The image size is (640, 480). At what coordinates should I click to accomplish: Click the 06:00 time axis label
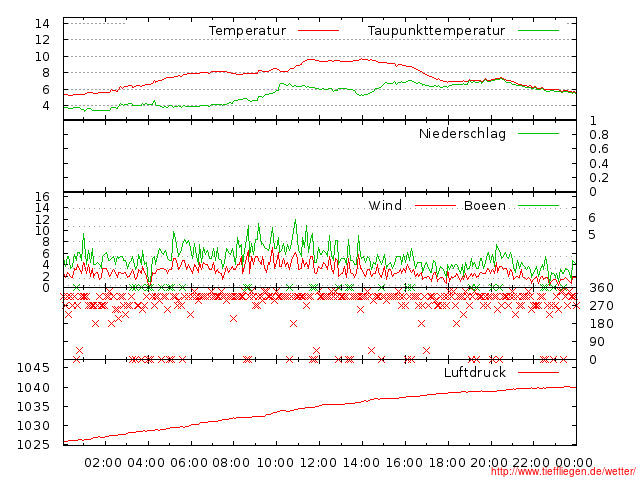point(189,463)
